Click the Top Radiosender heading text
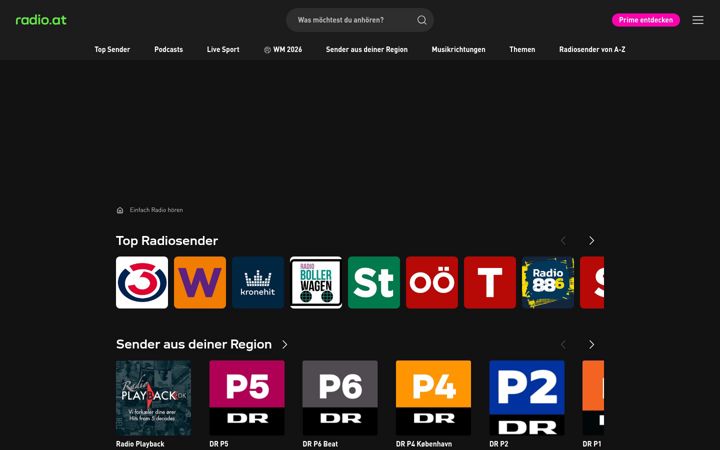Screen dimensions: 720x450 [167, 241]
